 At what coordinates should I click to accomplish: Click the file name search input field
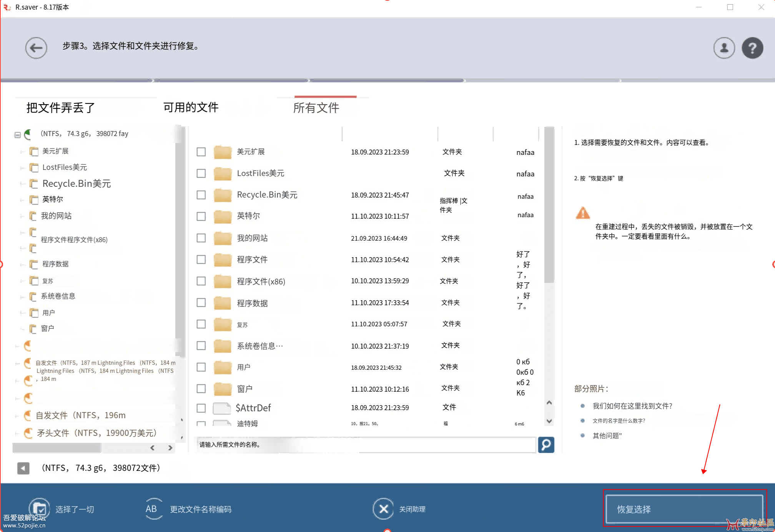pyautogui.click(x=365, y=445)
